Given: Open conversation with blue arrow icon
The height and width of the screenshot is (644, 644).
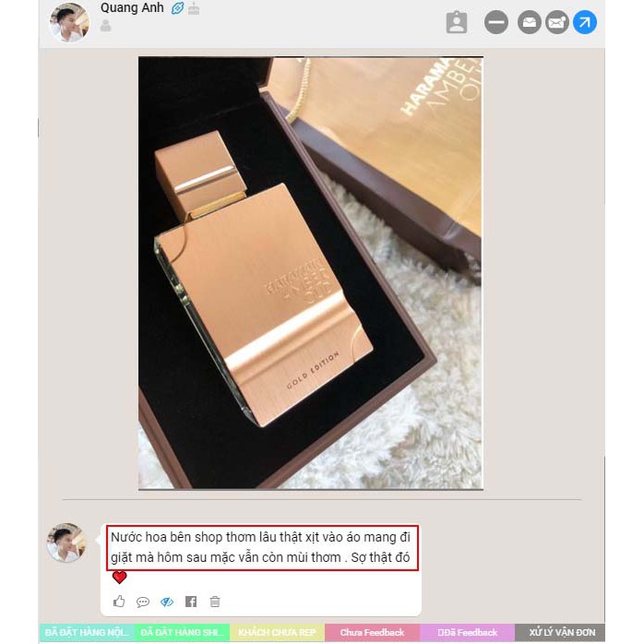Looking at the screenshot, I should click(x=585, y=22).
